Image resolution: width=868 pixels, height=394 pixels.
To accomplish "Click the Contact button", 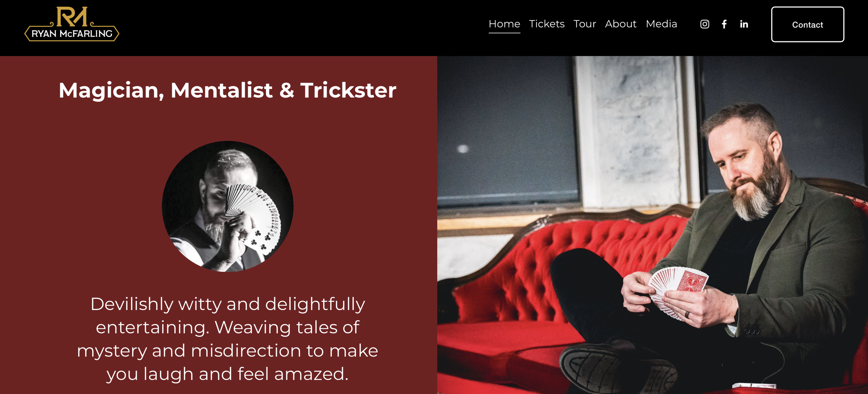I will pyautogui.click(x=808, y=24).
